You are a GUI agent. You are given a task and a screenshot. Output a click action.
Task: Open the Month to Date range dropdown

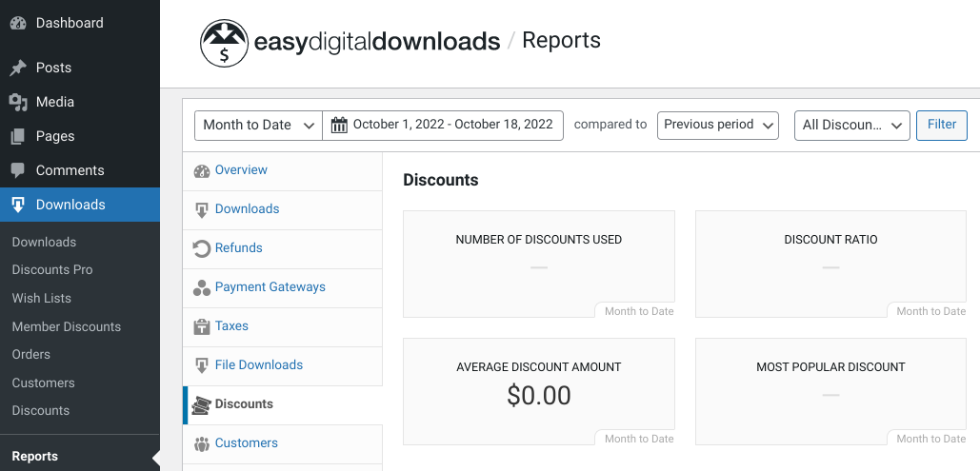(x=258, y=126)
